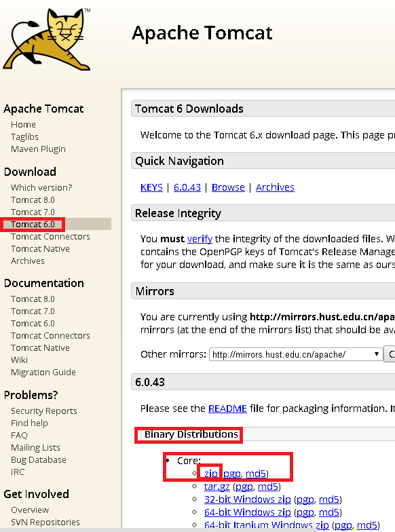Select Tomcat 8.0 under Download
Viewport: 395px width, 532px height.
click(33, 199)
